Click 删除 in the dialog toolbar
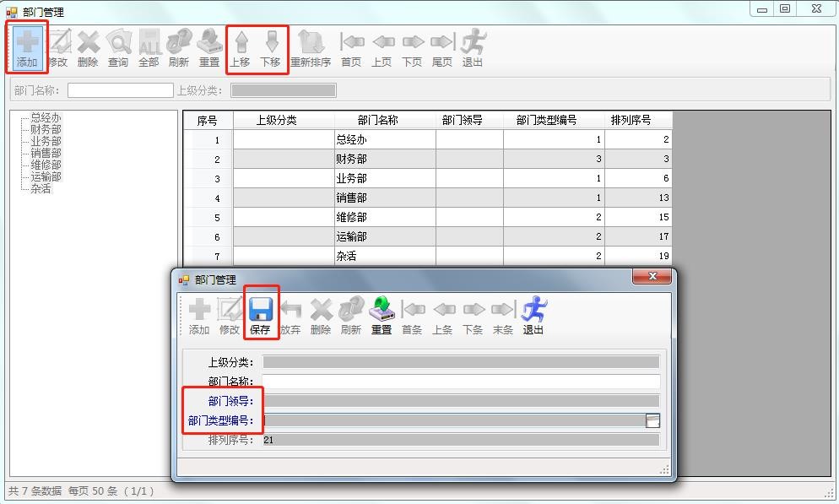 pos(321,316)
